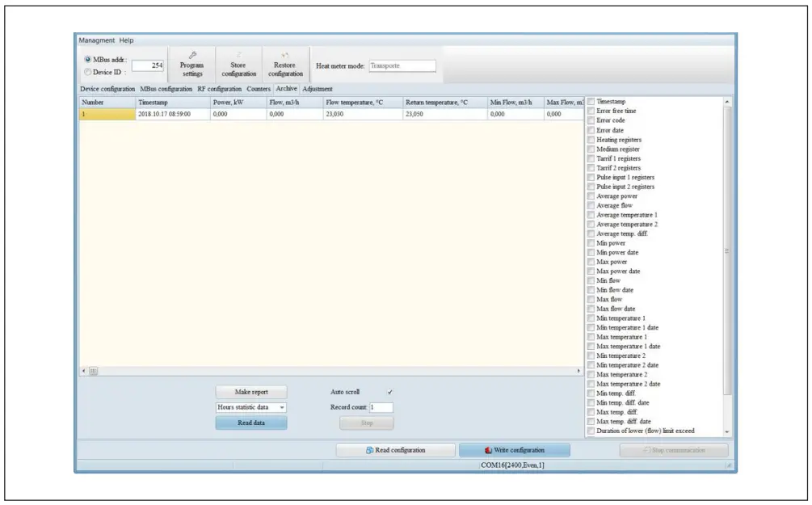Click the Record count input field

tap(381, 407)
